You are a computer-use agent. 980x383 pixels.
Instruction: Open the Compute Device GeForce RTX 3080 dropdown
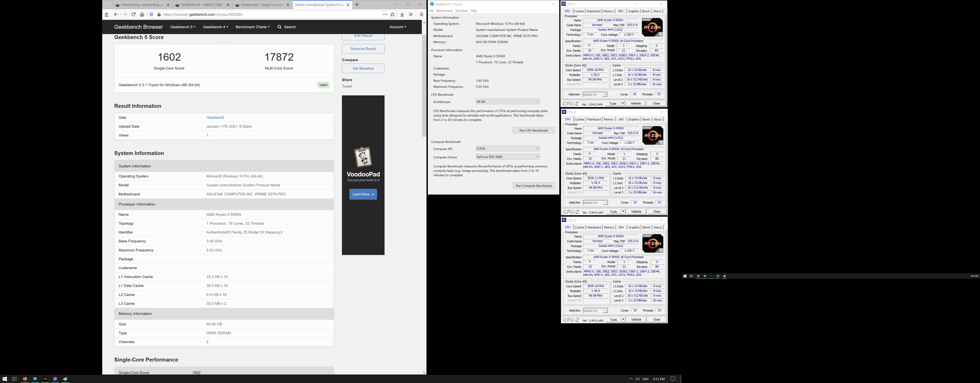tap(508, 157)
